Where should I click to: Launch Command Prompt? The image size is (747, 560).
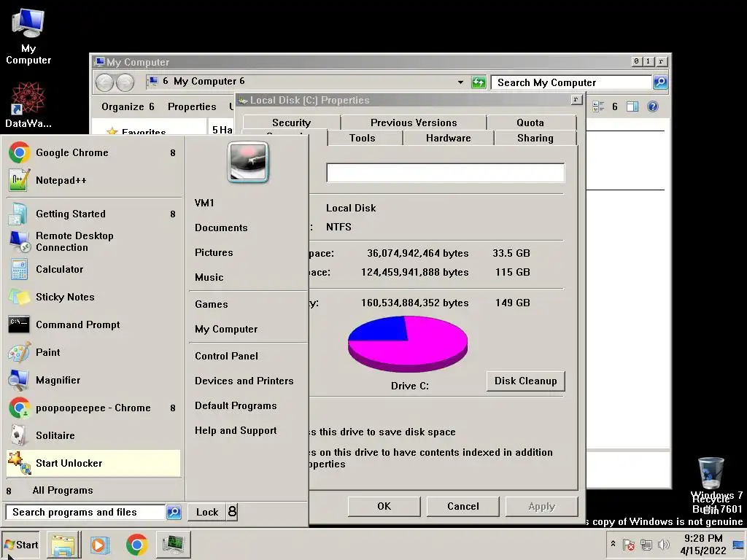click(x=93, y=324)
